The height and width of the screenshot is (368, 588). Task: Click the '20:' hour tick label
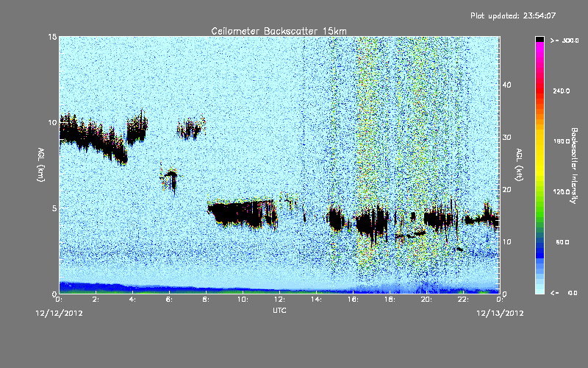click(426, 300)
